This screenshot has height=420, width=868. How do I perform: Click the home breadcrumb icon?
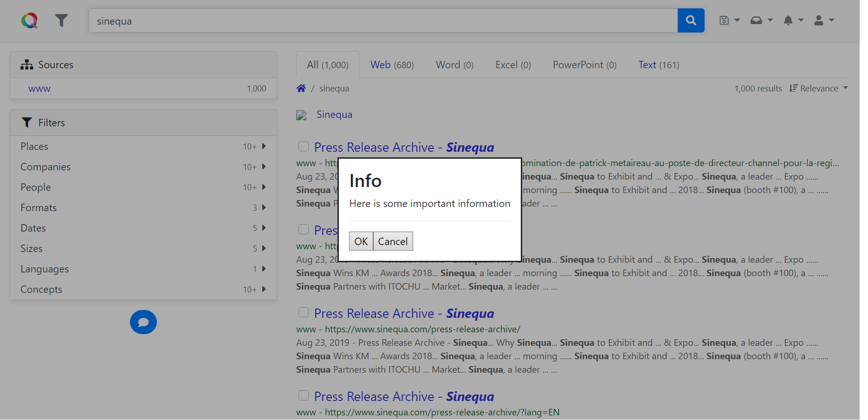pyautogui.click(x=301, y=88)
